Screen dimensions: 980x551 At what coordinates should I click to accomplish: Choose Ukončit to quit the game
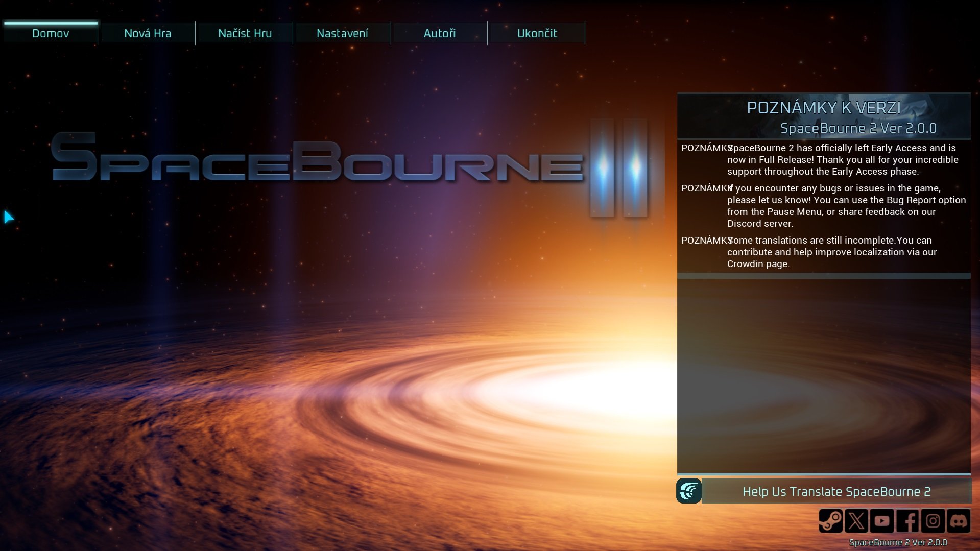[537, 33]
